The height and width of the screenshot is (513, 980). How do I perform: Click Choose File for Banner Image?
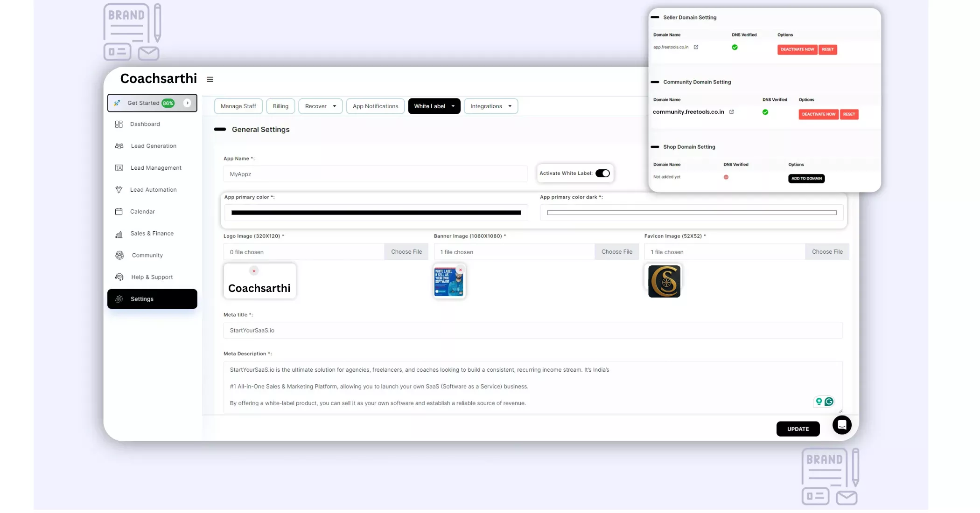coord(617,252)
